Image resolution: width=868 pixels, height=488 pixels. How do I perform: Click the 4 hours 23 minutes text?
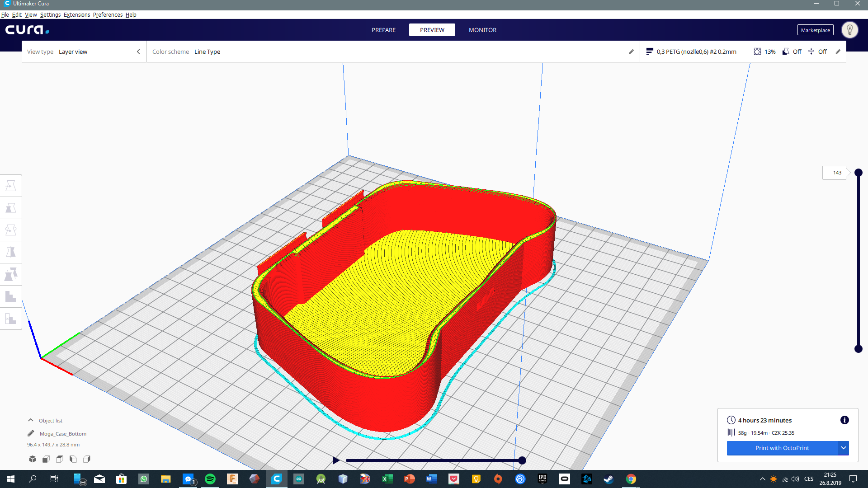coord(765,420)
